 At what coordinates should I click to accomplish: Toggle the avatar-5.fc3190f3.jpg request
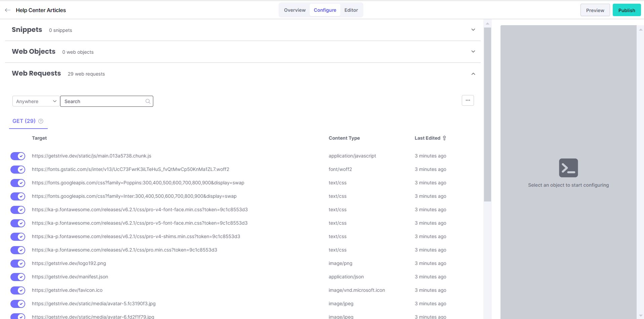point(18,304)
